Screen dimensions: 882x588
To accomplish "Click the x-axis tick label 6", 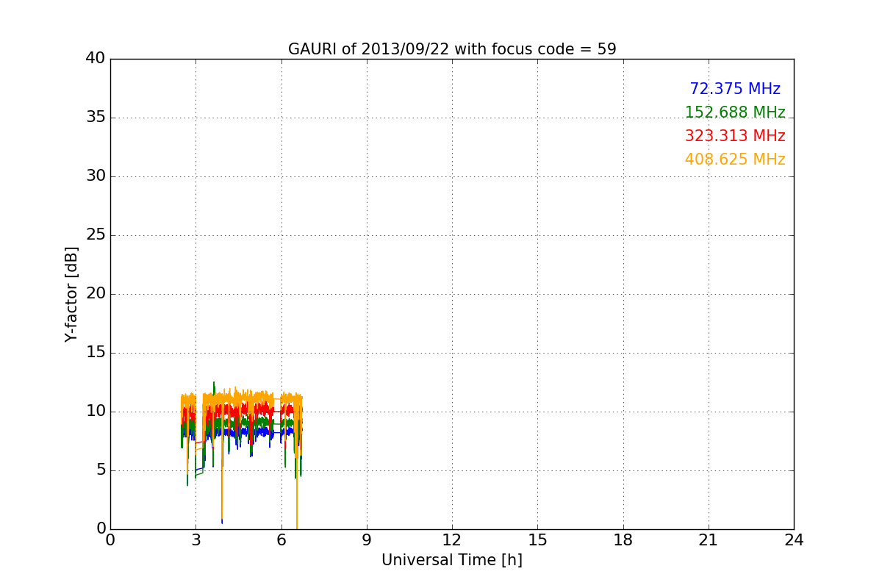I will point(282,540).
